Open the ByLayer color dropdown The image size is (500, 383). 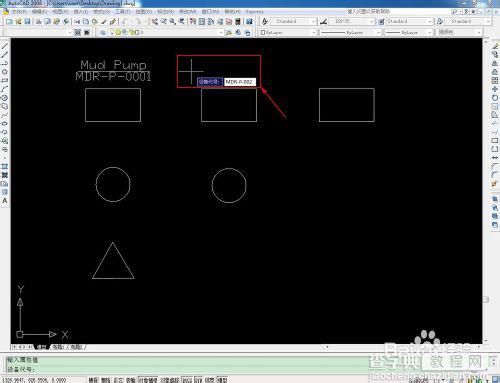pyautogui.click(x=287, y=32)
